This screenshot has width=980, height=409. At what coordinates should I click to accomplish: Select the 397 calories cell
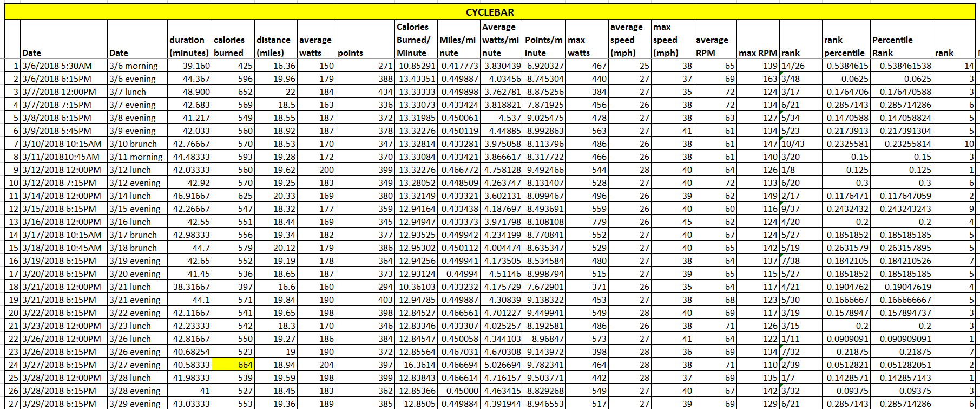coord(233,287)
